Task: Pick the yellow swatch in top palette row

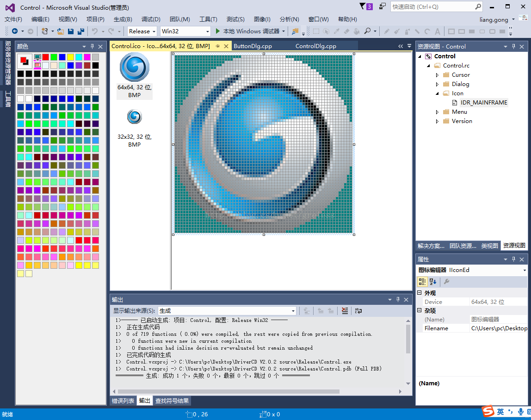Action: pyautogui.click(x=70, y=57)
